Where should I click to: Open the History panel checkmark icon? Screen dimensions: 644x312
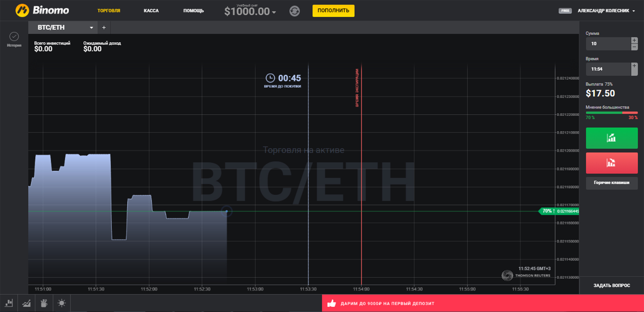(x=14, y=37)
